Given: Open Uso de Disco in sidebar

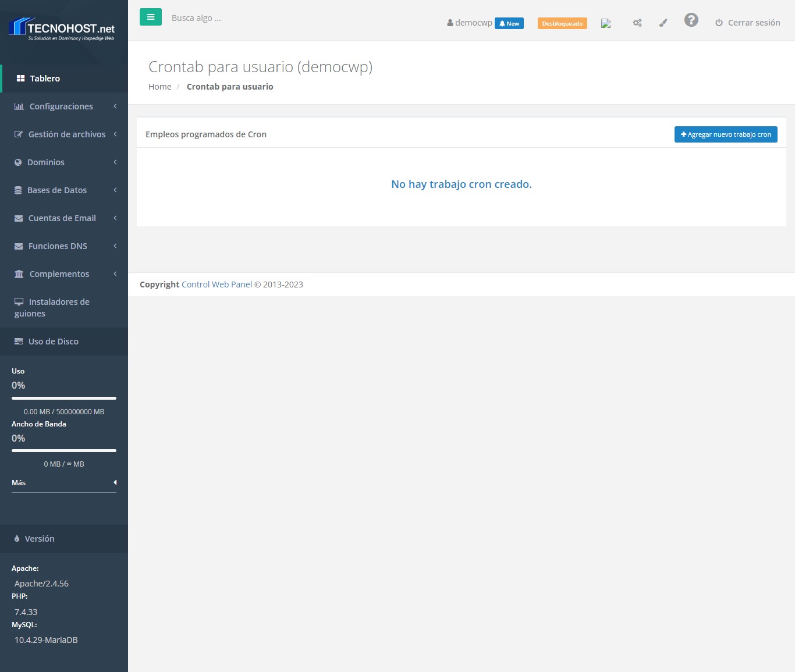Looking at the screenshot, I should point(53,342).
